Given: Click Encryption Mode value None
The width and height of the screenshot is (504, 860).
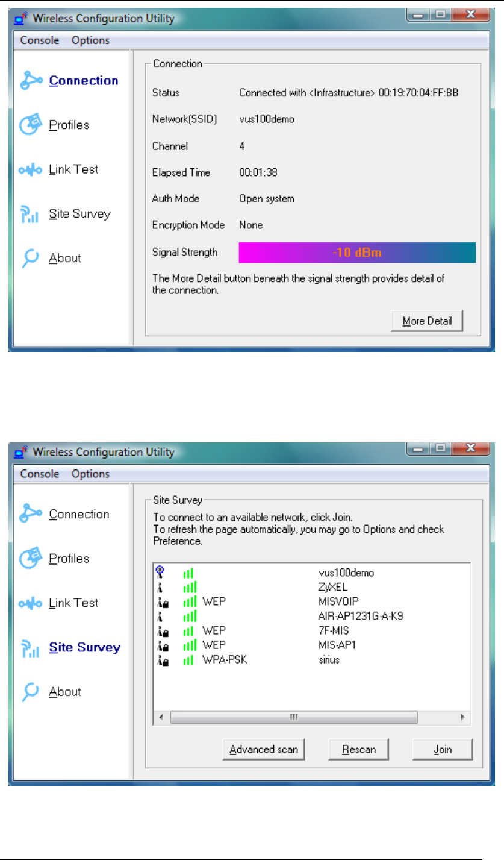Looking at the screenshot, I should [251, 225].
